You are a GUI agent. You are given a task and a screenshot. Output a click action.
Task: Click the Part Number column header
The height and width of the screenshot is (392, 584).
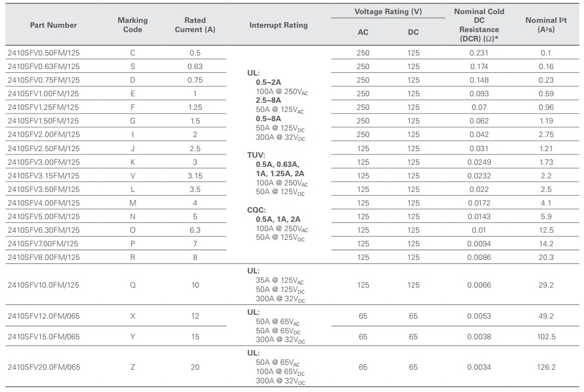[53, 25]
